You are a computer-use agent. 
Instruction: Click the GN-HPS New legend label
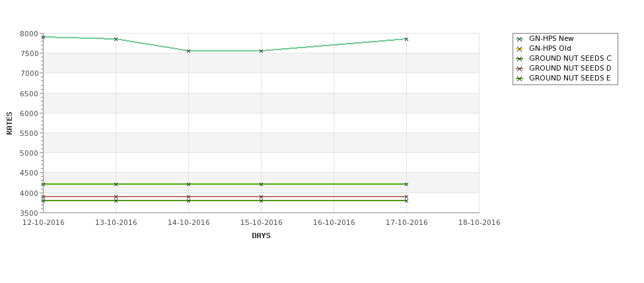click(551, 38)
